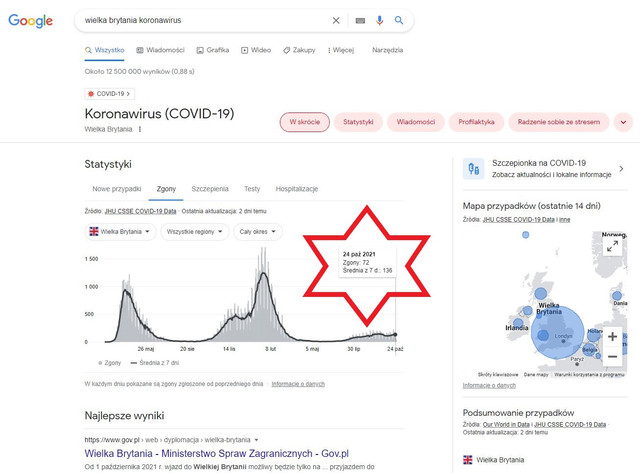The width and height of the screenshot is (640, 473).
Task: Open the Szczepionka na COVID-19 chevron arrow
Action: tap(621, 169)
